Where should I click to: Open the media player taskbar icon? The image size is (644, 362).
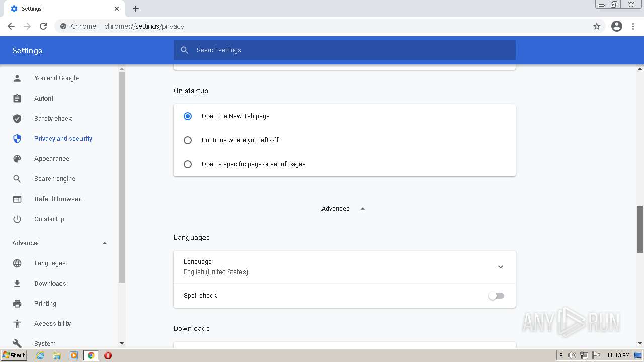74,355
